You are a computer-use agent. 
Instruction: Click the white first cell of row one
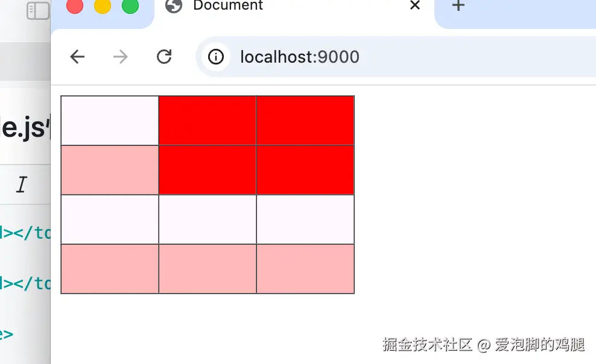[110, 121]
